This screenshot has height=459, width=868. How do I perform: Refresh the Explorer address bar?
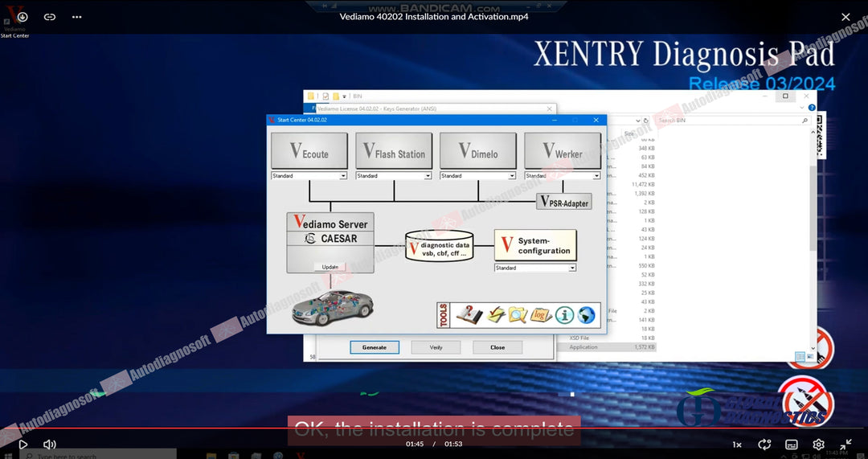[646, 120]
